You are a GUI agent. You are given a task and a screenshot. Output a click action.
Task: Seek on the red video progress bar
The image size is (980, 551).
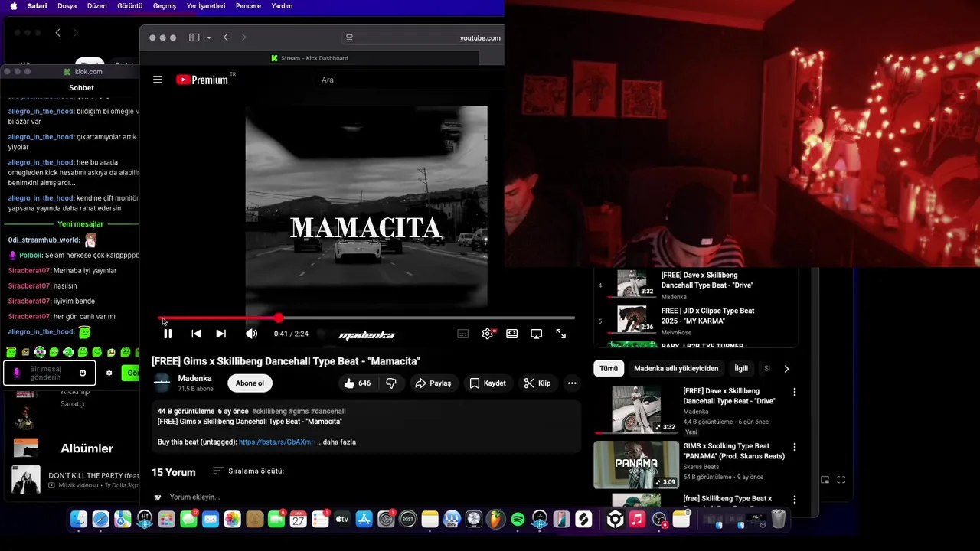click(x=366, y=318)
